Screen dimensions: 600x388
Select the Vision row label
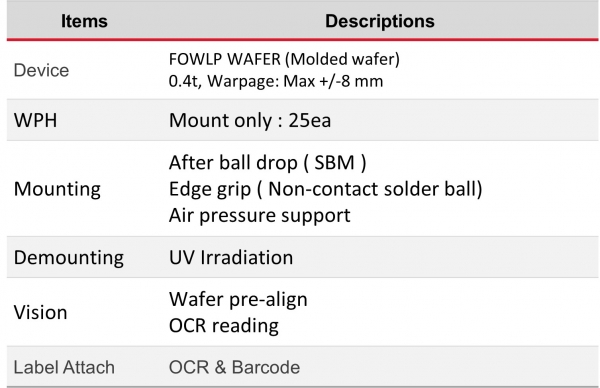[x=41, y=312]
